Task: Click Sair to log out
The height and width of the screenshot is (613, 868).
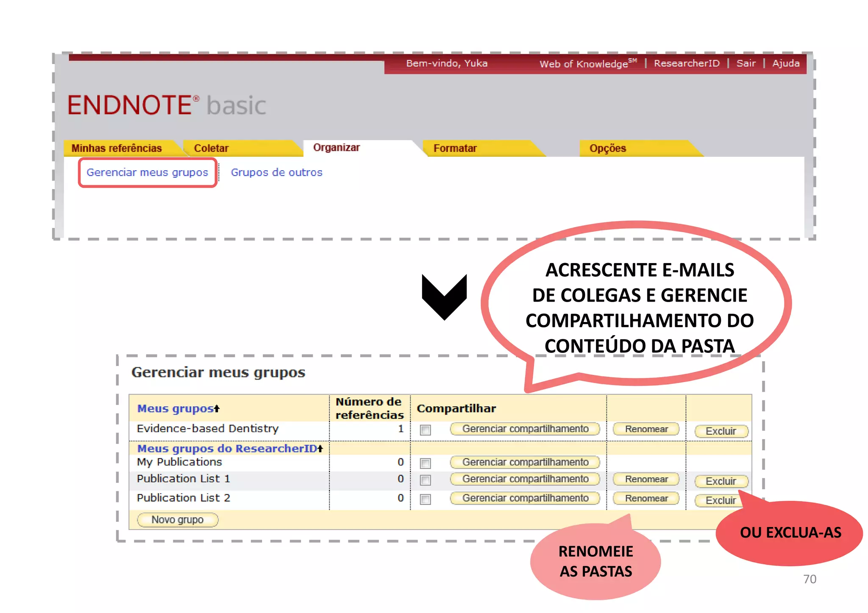Action: pyautogui.click(x=746, y=63)
